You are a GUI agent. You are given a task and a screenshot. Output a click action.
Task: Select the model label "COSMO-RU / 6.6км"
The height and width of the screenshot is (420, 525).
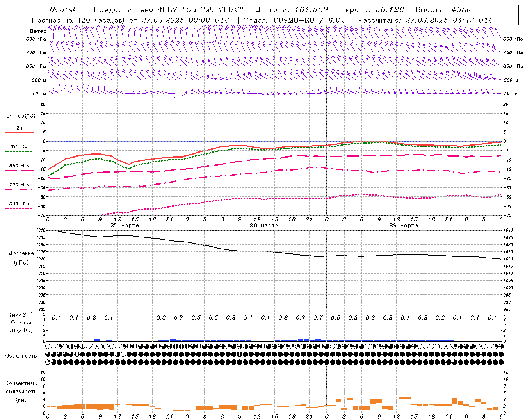pyautogui.click(x=311, y=20)
